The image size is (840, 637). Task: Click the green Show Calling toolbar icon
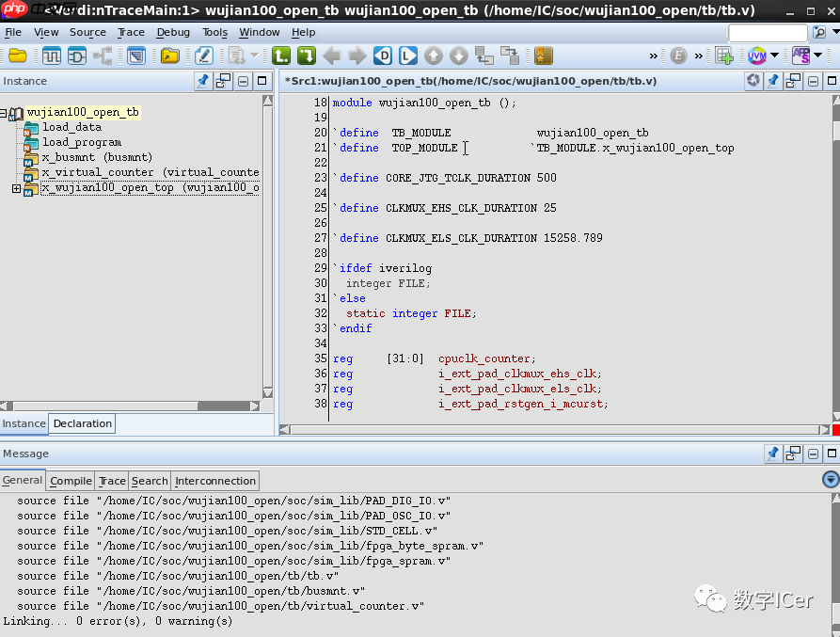280,56
